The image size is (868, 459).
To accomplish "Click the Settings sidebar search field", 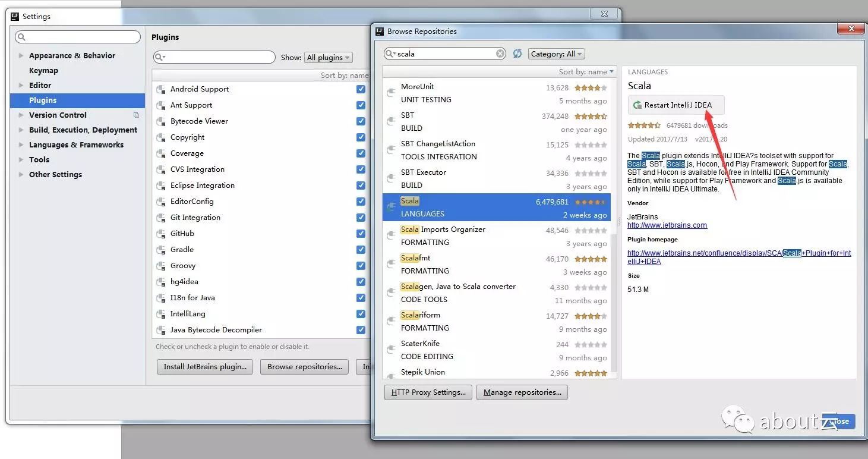I will [x=78, y=37].
